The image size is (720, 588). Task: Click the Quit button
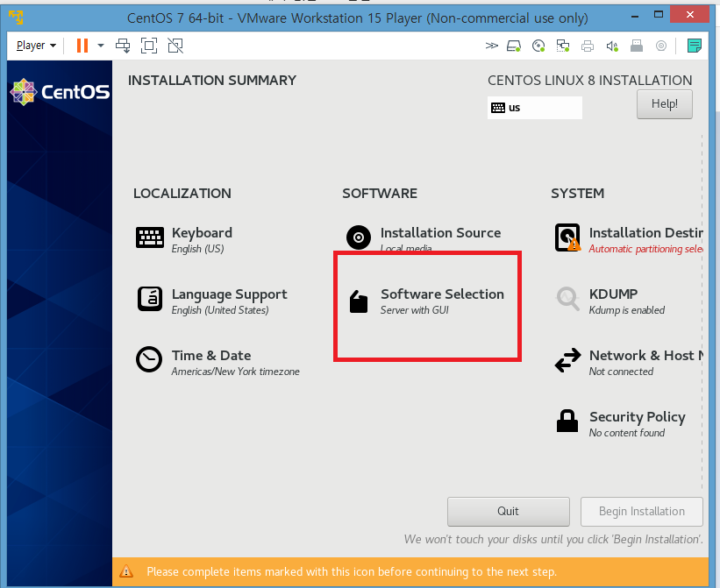509,512
